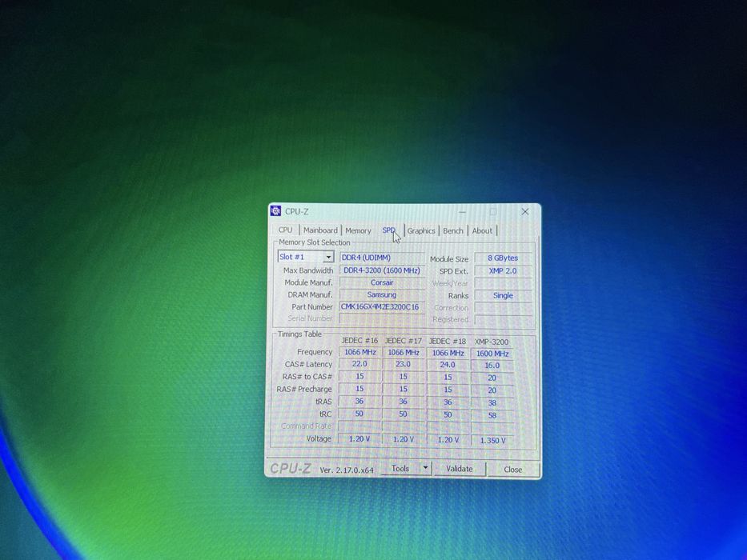Open the Graphics tab
The height and width of the screenshot is (560, 747).
pyautogui.click(x=421, y=231)
